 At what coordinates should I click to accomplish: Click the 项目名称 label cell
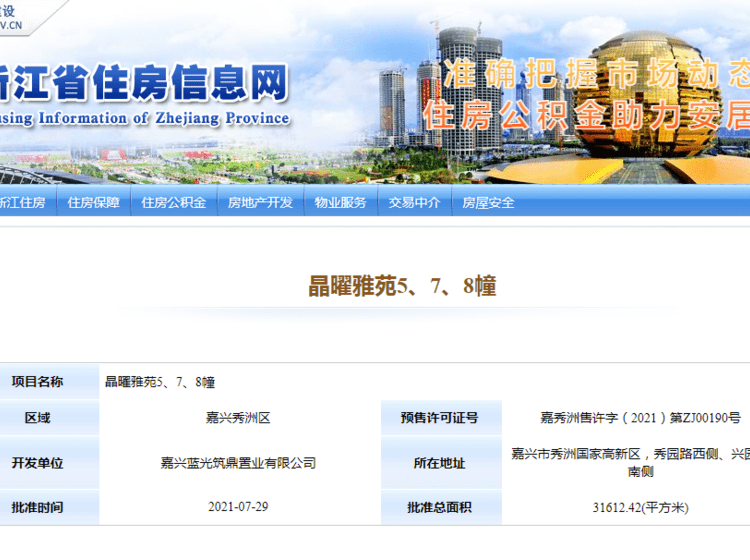tap(37, 381)
